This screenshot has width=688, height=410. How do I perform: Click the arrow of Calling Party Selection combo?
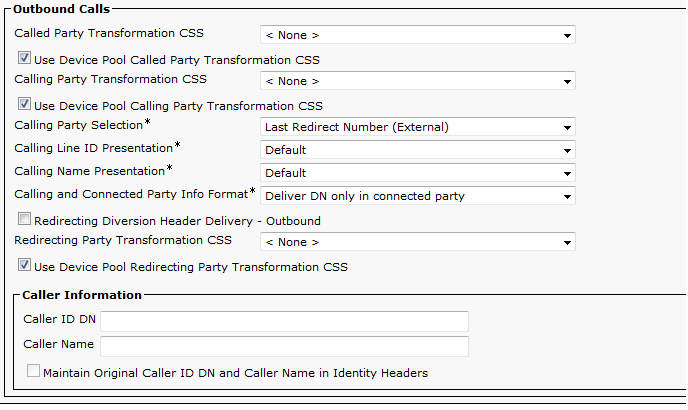point(567,128)
